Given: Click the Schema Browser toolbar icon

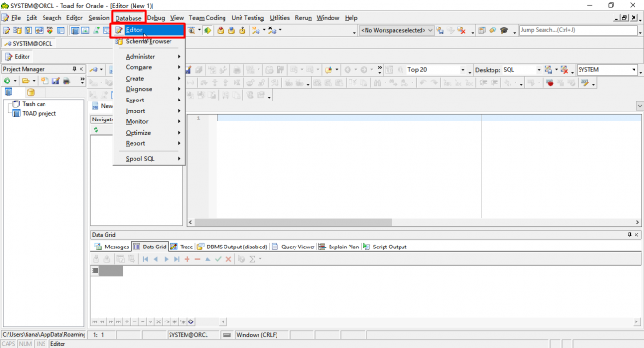Looking at the screenshot, I should pos(17,30).
